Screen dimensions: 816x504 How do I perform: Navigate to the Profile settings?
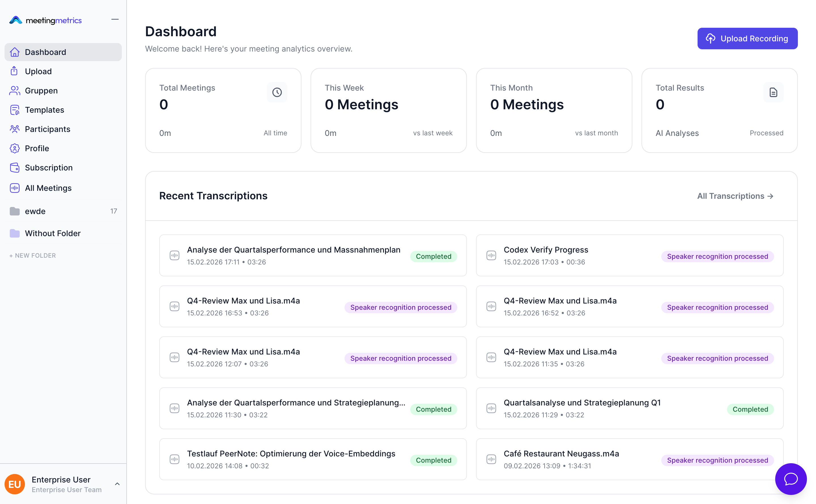(37, 148)
